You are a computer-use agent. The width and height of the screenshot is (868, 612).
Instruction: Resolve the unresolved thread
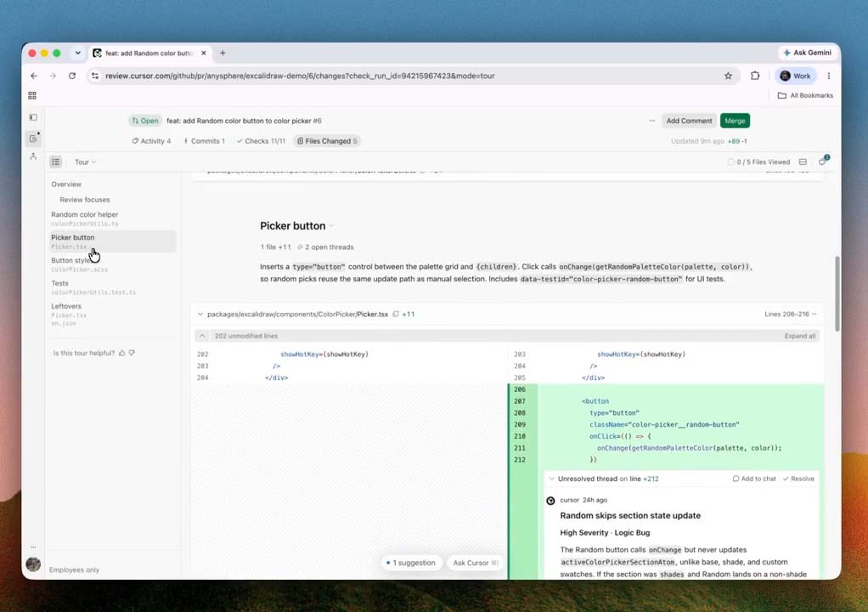coord(798,479)
